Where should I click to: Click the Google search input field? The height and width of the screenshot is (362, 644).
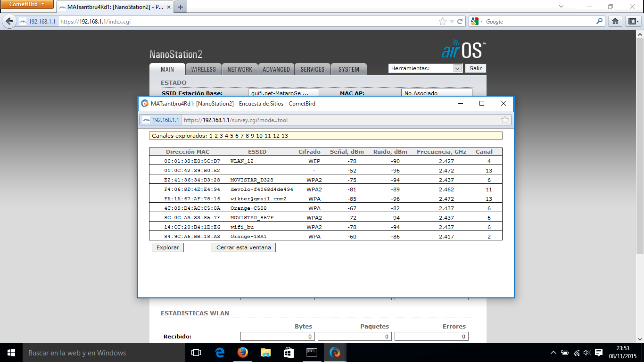[x=537, y=22]
